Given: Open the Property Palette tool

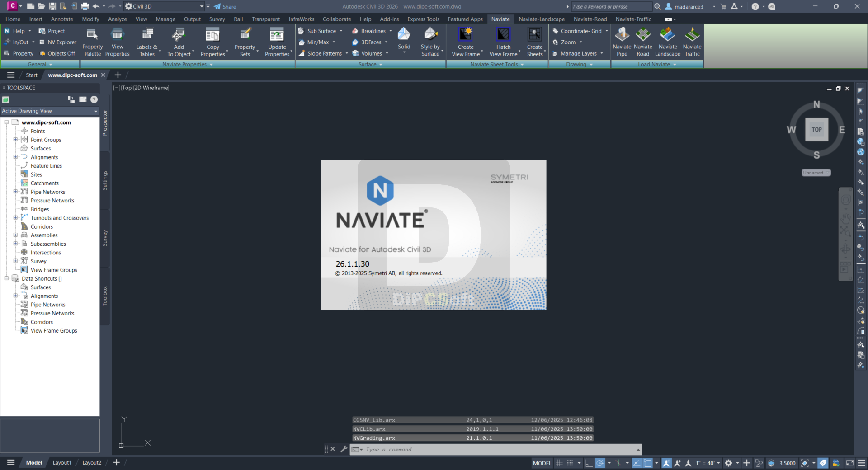Looking at the screenshot, I should pyautogui.click(x=92, y=42).
